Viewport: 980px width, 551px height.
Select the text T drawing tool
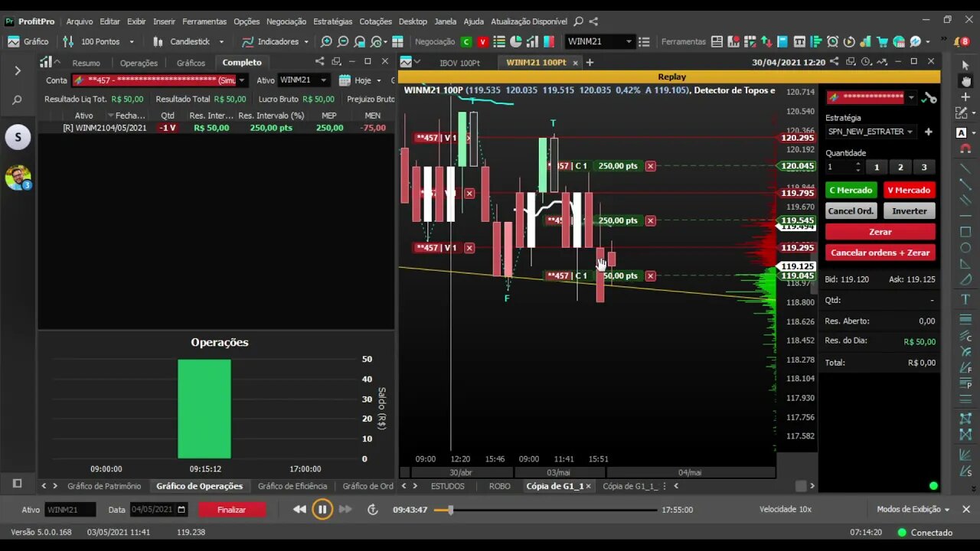coord(965,299)
